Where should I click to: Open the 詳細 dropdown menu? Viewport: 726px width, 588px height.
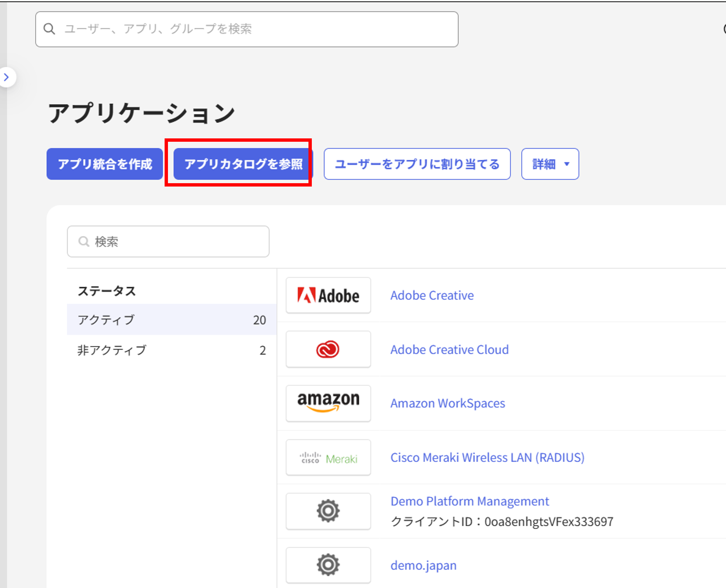tap(550, 164)
